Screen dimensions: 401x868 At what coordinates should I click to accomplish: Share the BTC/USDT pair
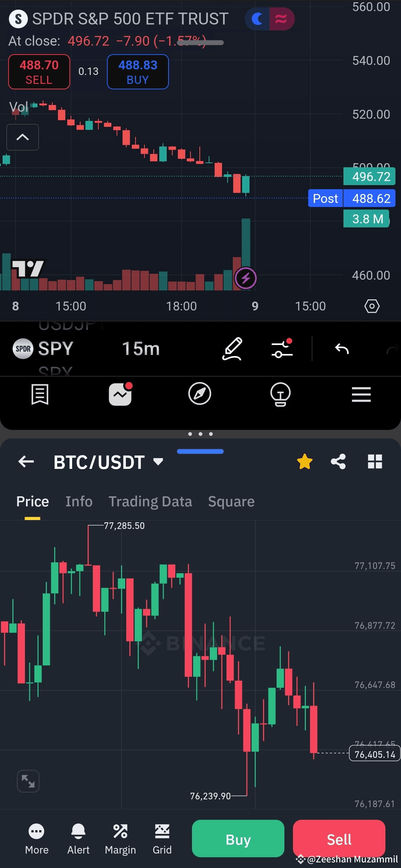point(338,461)
